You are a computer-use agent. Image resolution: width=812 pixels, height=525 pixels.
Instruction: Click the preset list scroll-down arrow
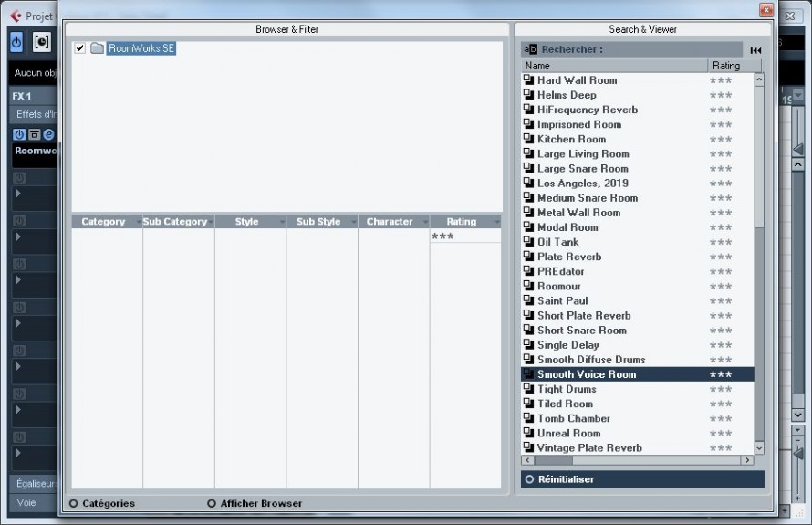coord(759,448)
